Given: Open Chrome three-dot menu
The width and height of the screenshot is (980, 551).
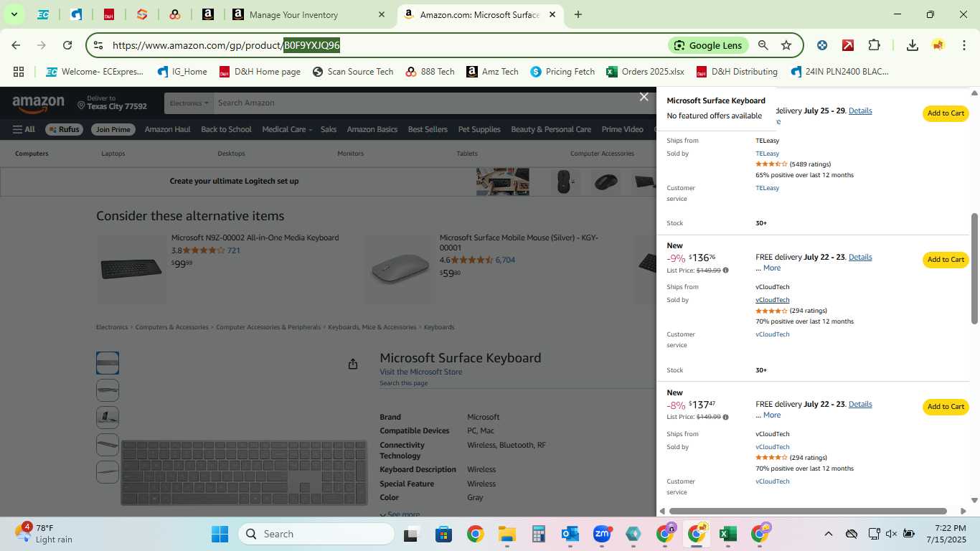Looking at the screenshot, I should [x=963, y=45].
